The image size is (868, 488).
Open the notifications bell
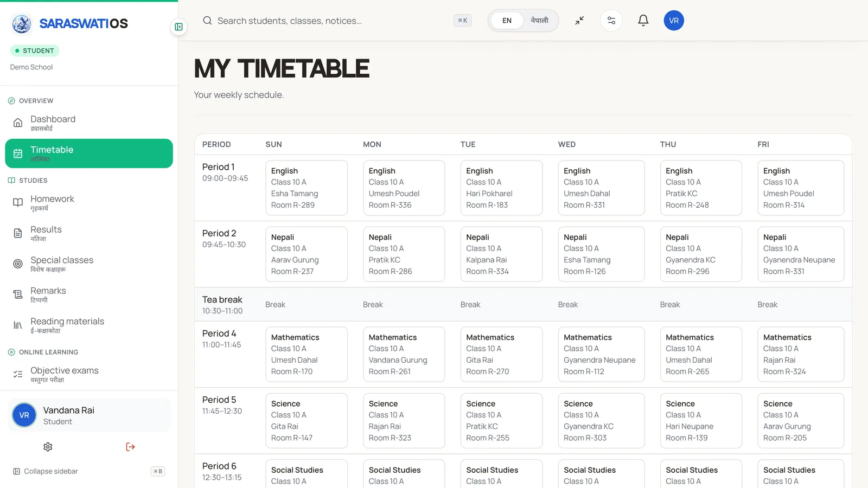tap(643, 21)
